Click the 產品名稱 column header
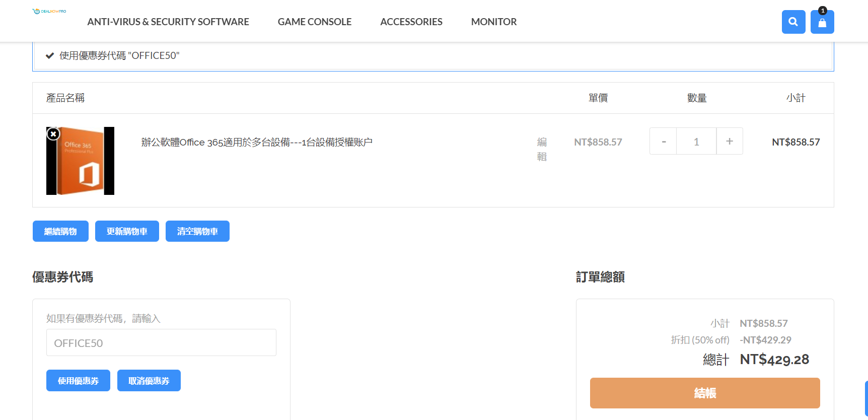The height and width of the screenshot is (420, 868). click(65, 98)
